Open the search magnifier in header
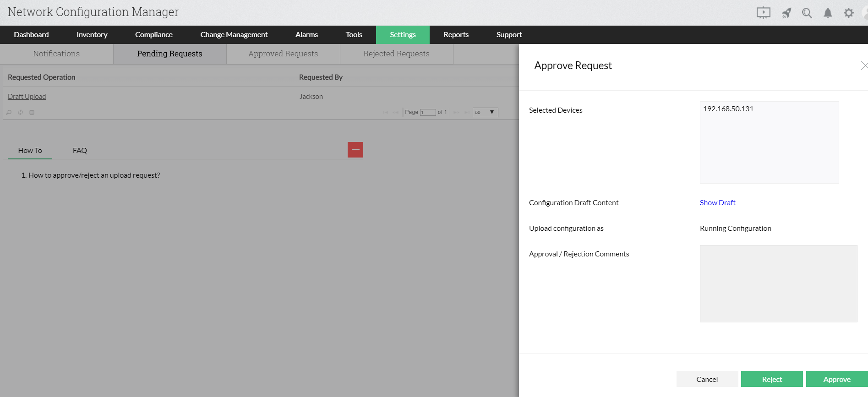 807,13
